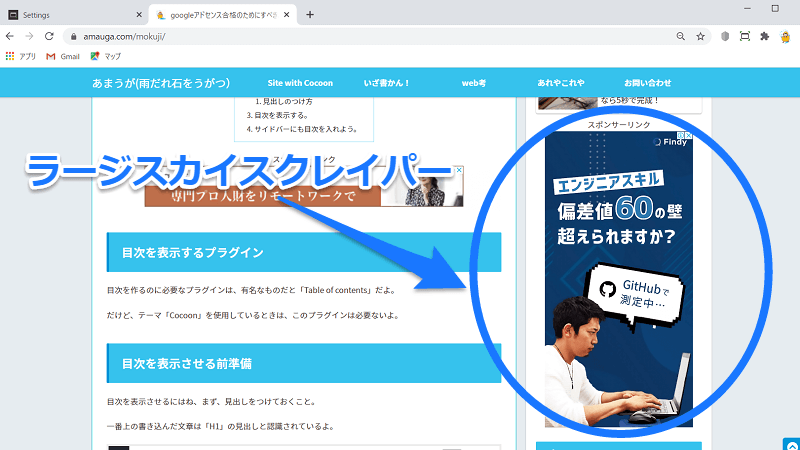
Task: Open the Extensions puzzle piece menu
Action: (x=765, y=36)
